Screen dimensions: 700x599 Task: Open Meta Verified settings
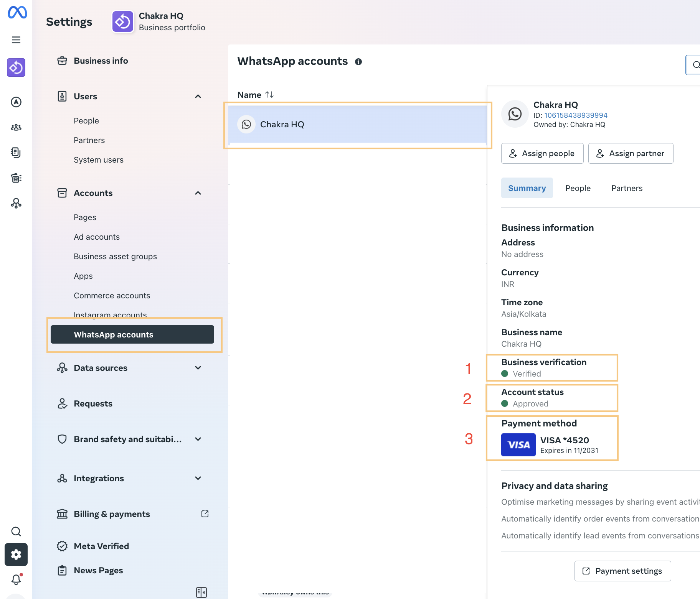click(x=101, y=546)
